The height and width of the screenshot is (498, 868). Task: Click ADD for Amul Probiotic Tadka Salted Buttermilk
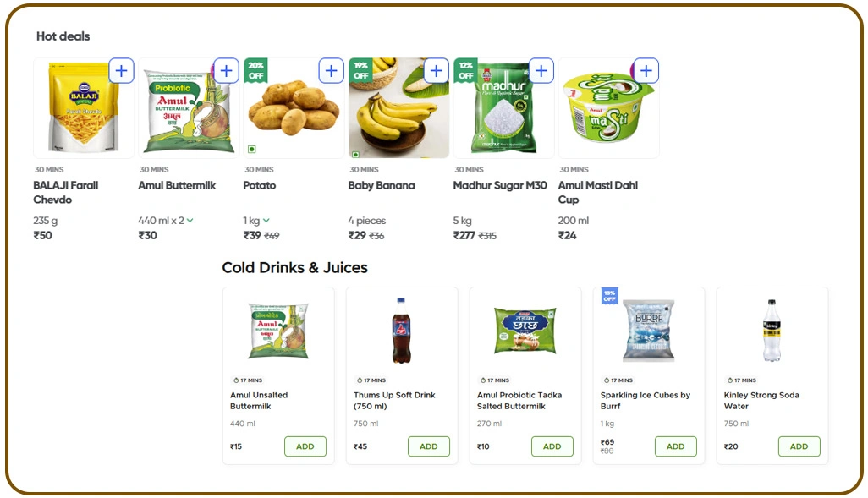coord(552,446)
